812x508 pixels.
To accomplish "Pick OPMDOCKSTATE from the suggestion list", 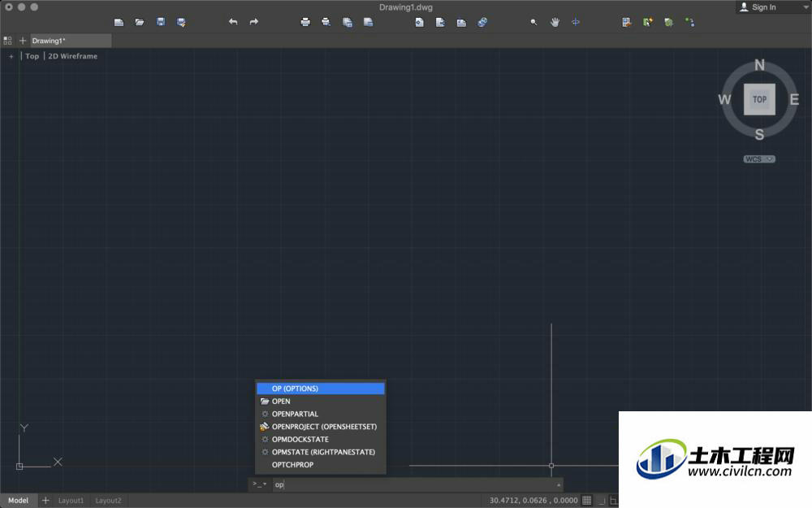I will pos(321,439).
